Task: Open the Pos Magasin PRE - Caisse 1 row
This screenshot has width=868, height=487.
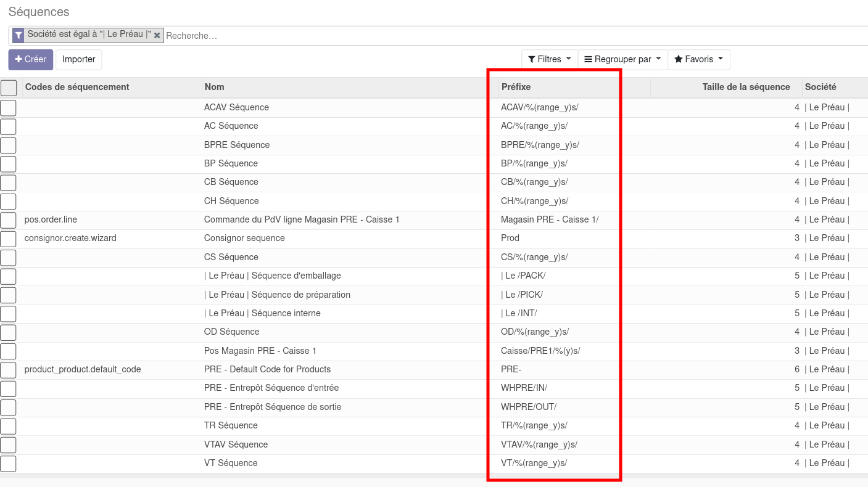Action: click(x=260, y=351)
